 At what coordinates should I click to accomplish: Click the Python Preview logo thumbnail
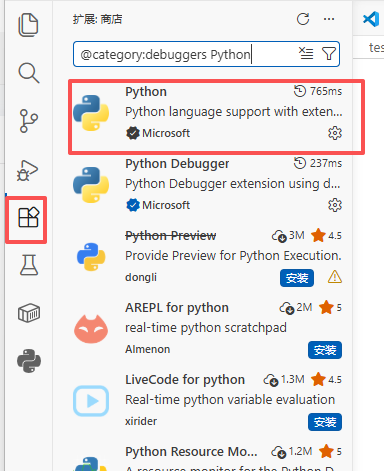pos(91,257)
